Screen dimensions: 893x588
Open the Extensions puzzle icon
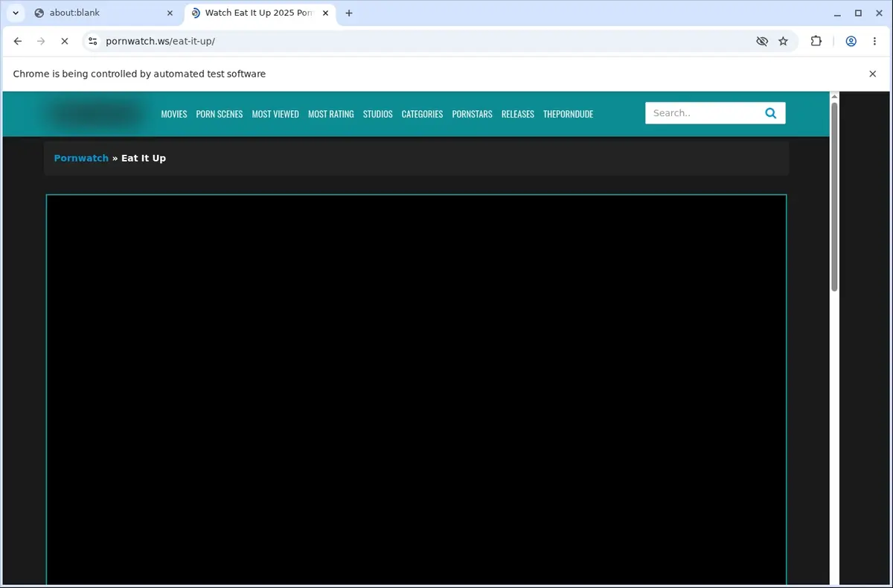(816, 42)
